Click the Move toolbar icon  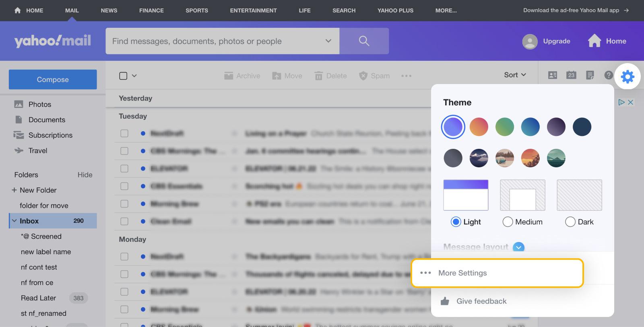click(x=277, y=76)
